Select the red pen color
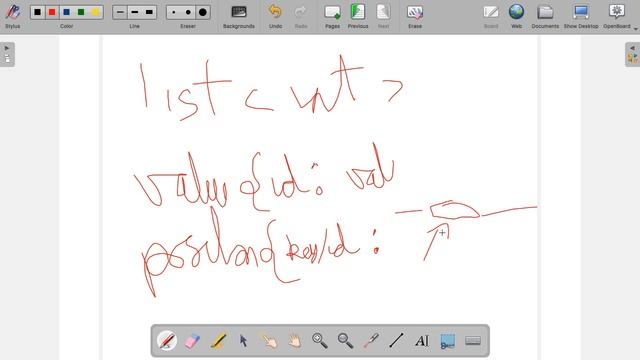The width and height of the screenshot is (640, 360). pyautogui.click(x=52, y=12)
